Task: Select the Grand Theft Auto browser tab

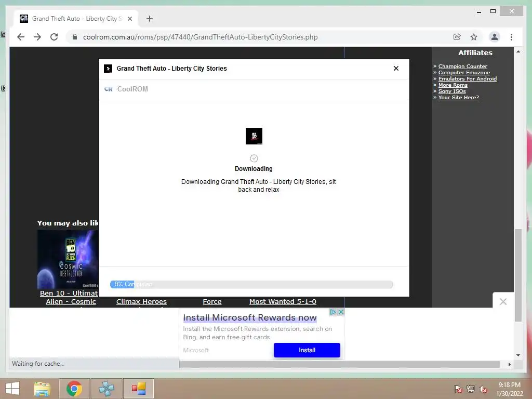Action: click(75, 19)
